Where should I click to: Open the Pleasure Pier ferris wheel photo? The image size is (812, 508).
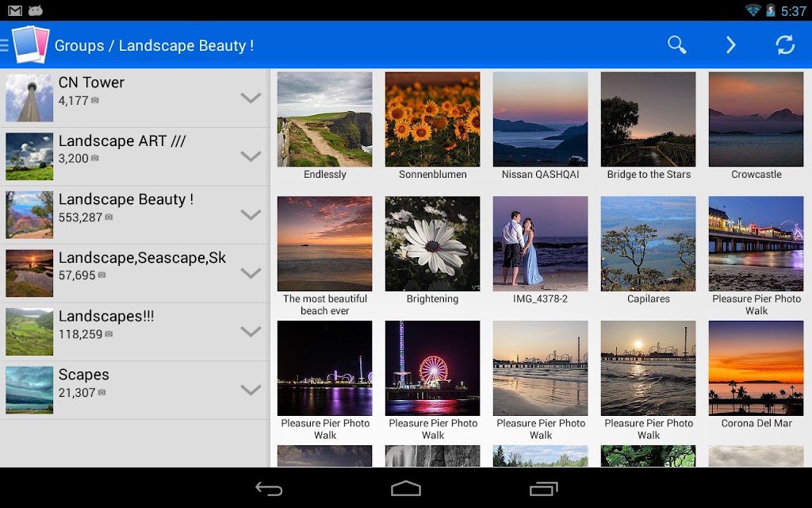[x=432, y=368]
